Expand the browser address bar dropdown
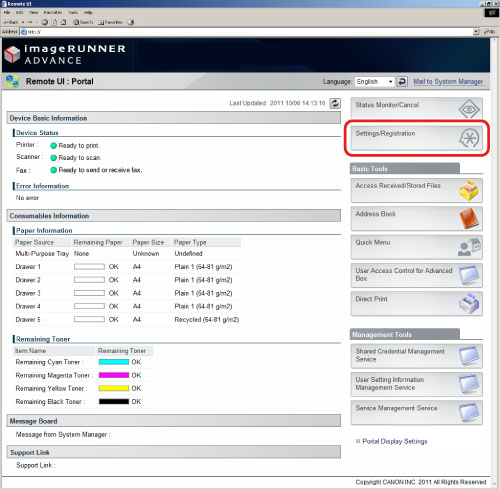The width and height of the screenshot is (500, 490). (476, 32)
